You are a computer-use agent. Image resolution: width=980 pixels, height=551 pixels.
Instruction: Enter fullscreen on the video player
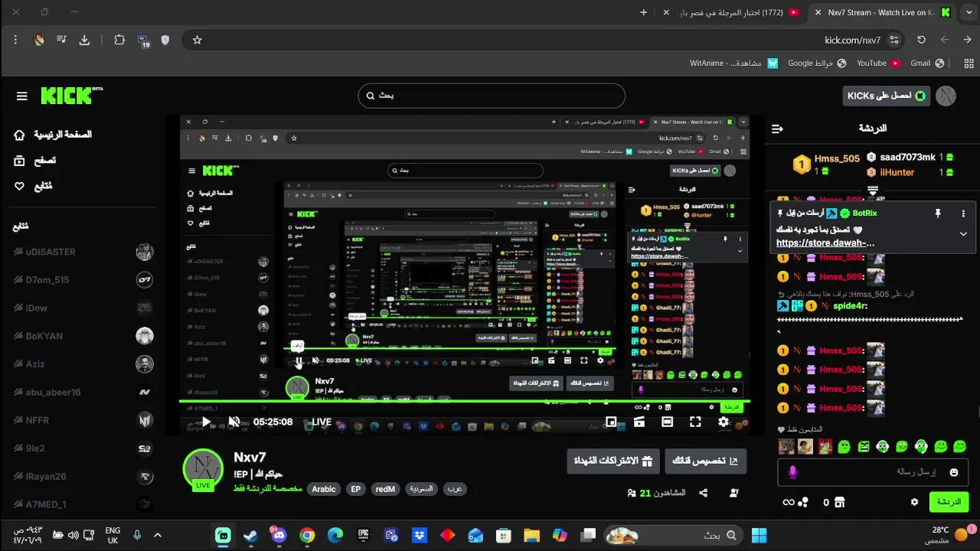click(x=695, y=422)
